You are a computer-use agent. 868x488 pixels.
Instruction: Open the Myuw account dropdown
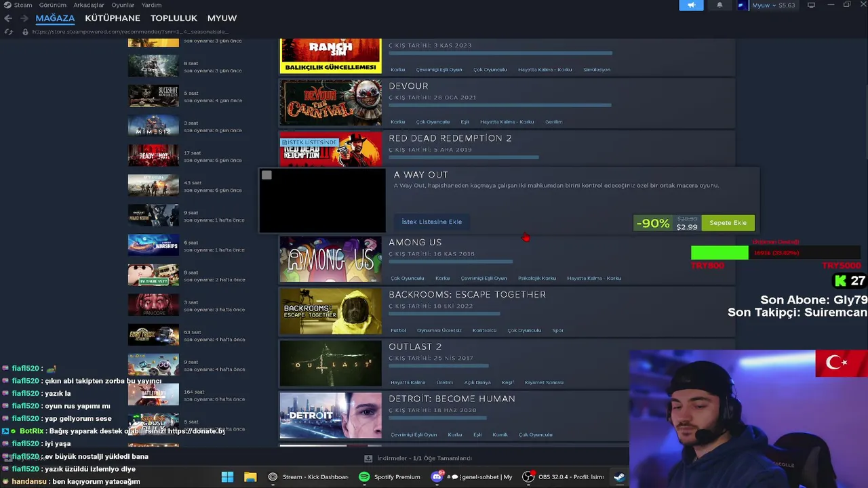(x=765, y=5)
